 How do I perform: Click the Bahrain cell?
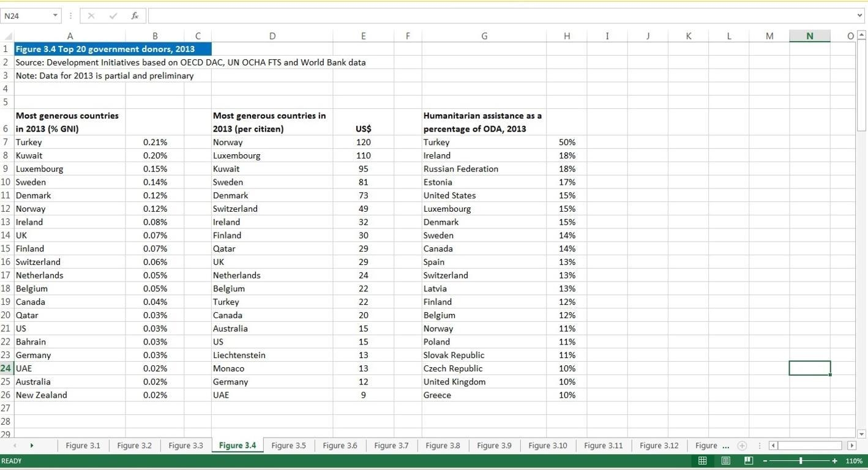70,342
